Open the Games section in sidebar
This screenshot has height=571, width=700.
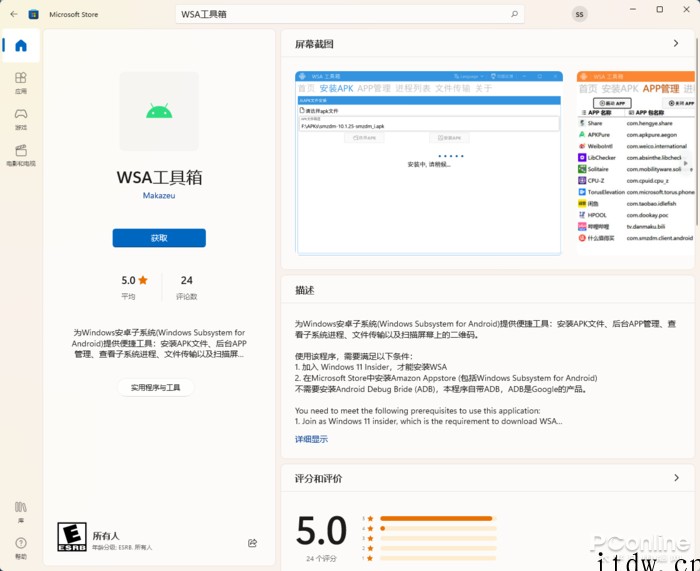point(21,119)
